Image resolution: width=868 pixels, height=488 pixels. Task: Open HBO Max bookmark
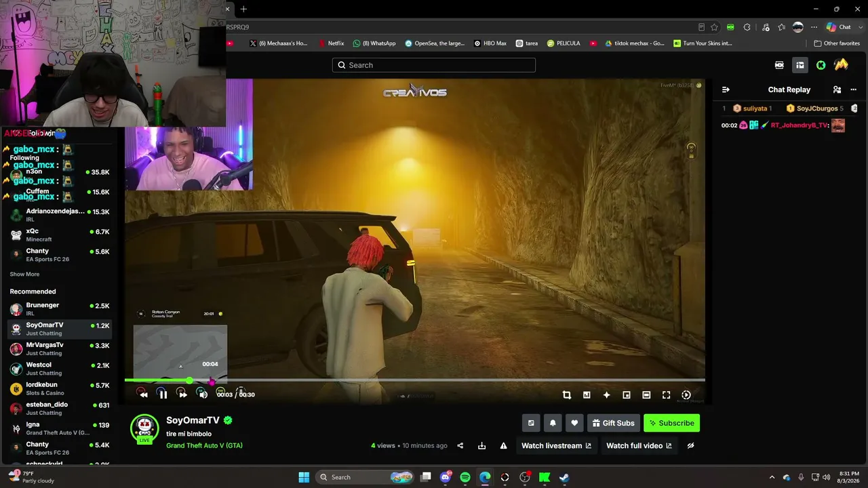pos(490,43)
